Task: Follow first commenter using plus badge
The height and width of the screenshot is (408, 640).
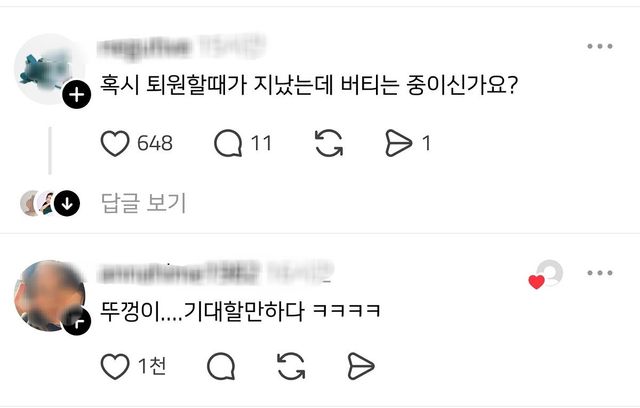Action: pyautogui.click(x=77, y=95)
